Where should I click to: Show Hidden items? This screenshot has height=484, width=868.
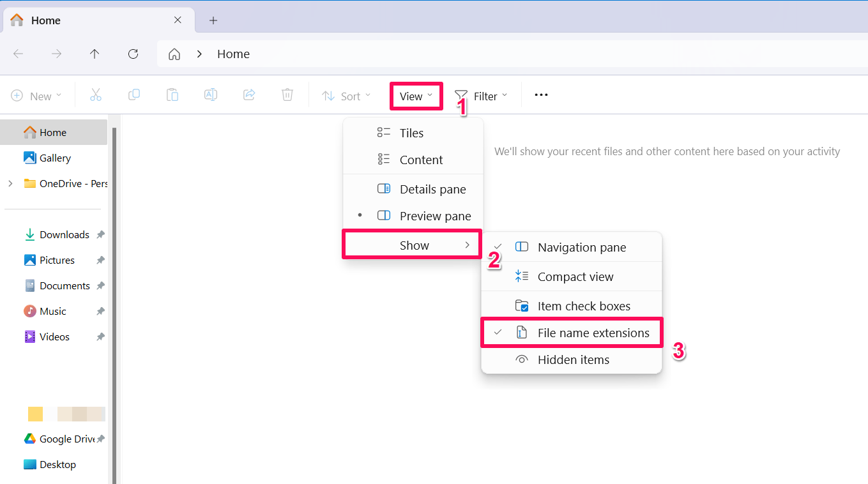[572, 359]
